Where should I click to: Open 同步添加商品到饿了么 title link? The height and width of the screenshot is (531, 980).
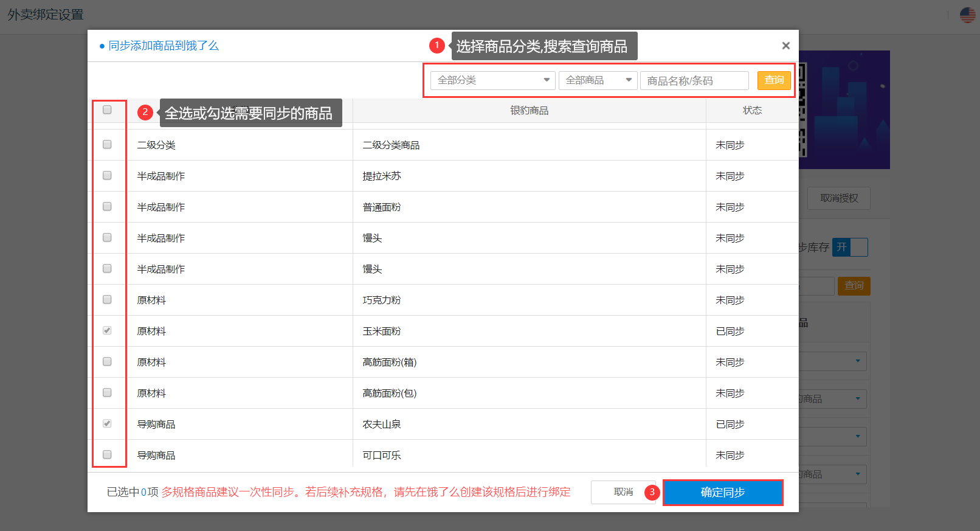(164, 46)
